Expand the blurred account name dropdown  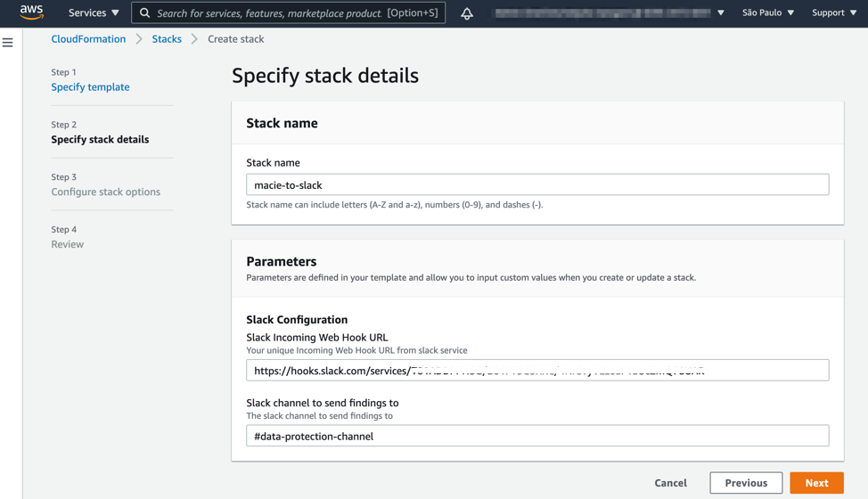pyautogui.click(x=610, y=12)
